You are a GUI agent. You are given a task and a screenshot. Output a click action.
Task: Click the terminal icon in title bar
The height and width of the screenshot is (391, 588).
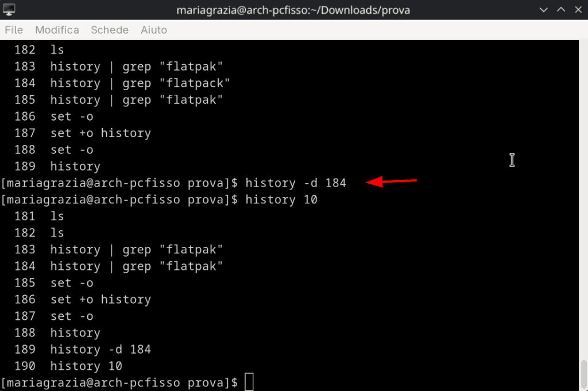tap(9, 10)
